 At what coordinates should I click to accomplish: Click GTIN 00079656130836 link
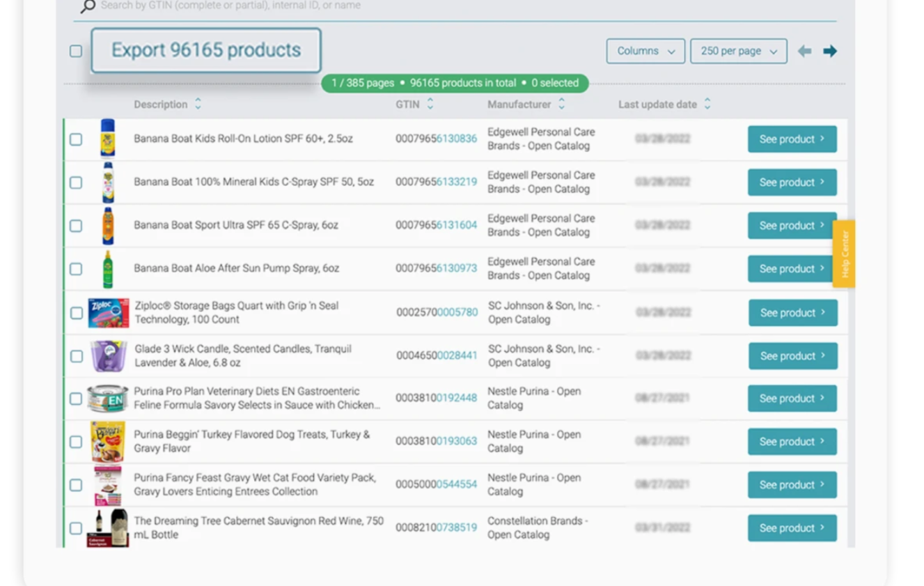pyautogui.click(x=437, y=139)
